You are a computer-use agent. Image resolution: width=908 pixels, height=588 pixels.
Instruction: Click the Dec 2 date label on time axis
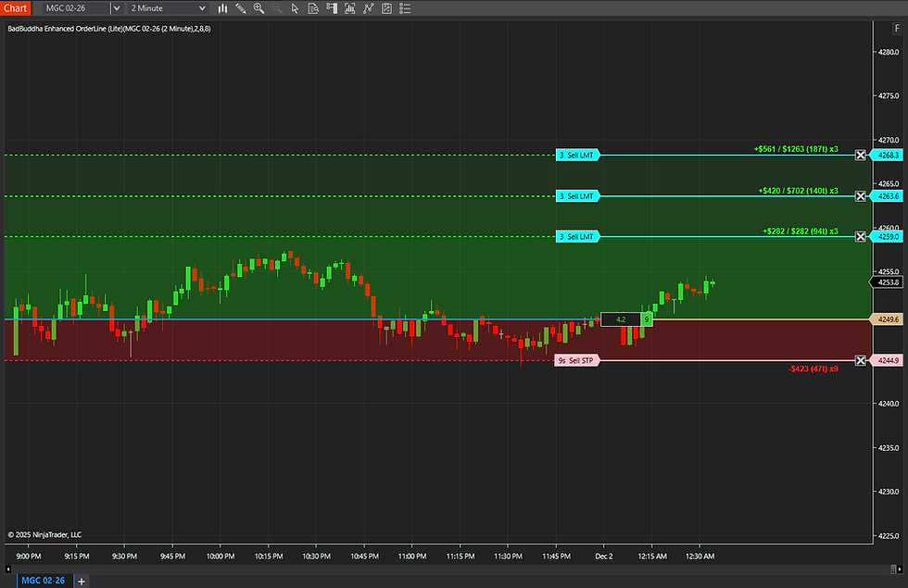coord(604,557)
